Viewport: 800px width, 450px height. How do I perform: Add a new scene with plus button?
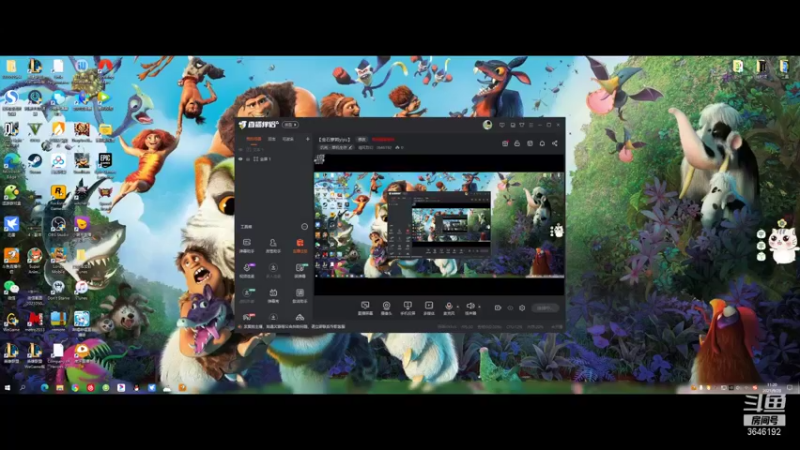tap(307, 139)
